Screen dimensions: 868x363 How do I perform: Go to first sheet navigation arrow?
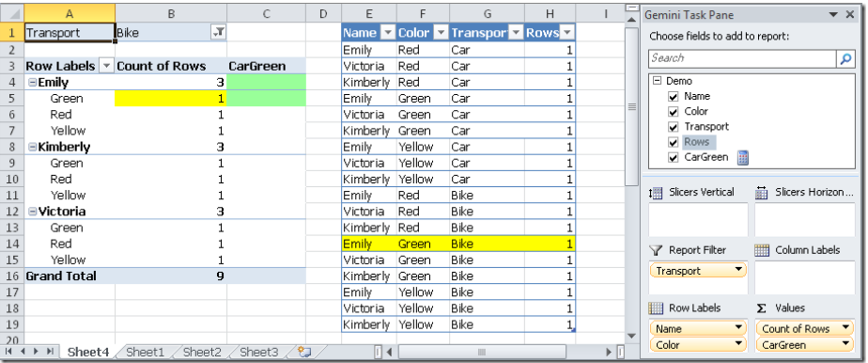[x=9, y=352]
